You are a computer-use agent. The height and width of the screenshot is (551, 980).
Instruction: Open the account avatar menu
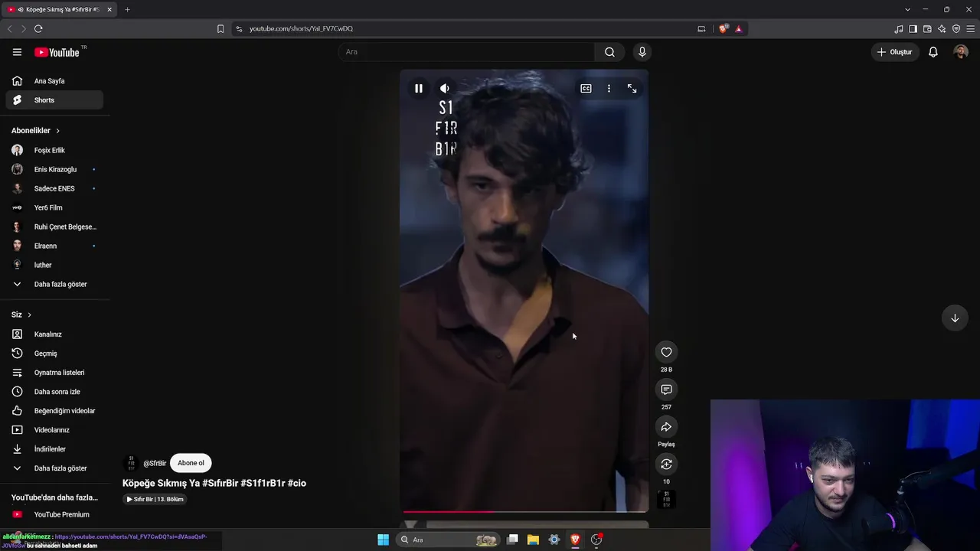(961, 52)
